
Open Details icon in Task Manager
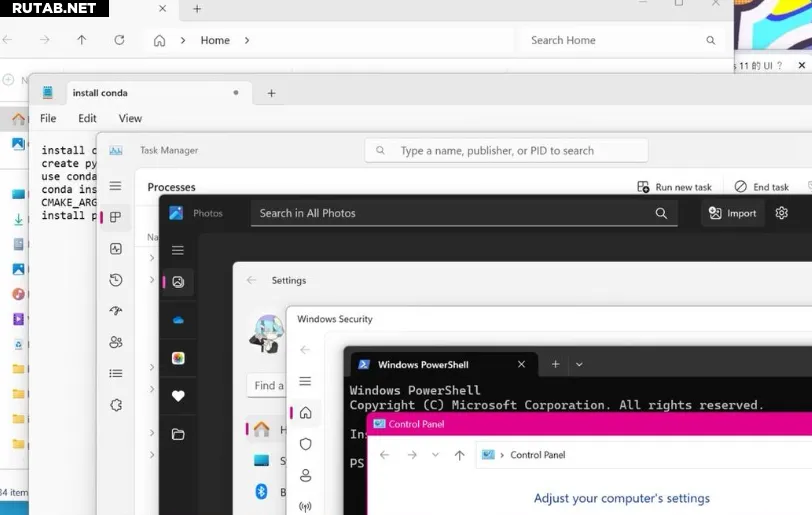pos(115,373)
